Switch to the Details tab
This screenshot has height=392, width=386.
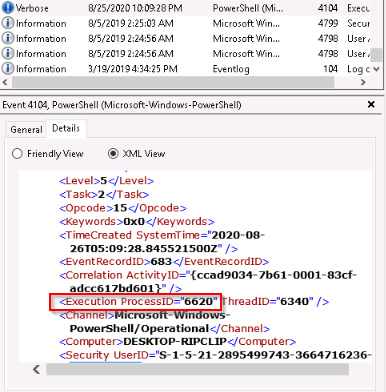pos(66,128)
